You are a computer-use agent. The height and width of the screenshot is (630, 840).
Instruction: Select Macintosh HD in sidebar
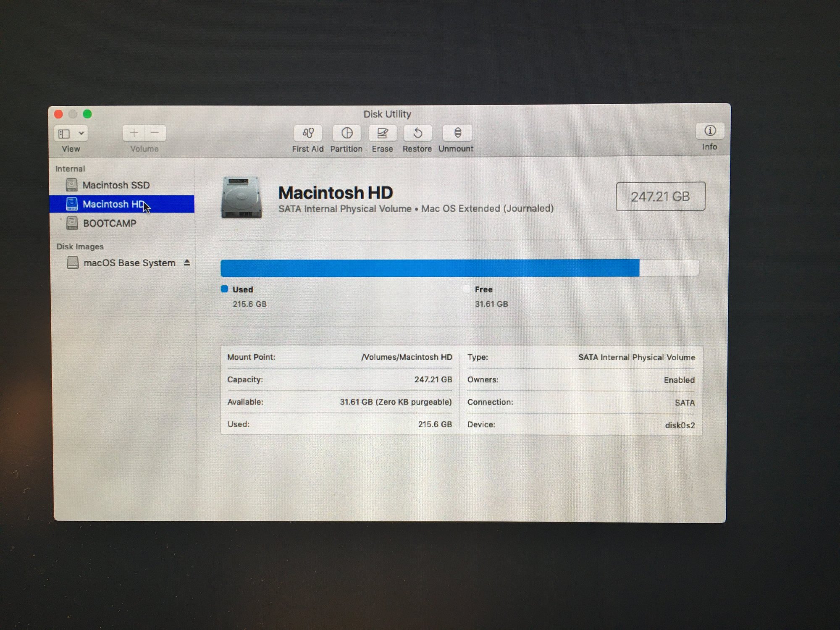click(x=122, y=204)
